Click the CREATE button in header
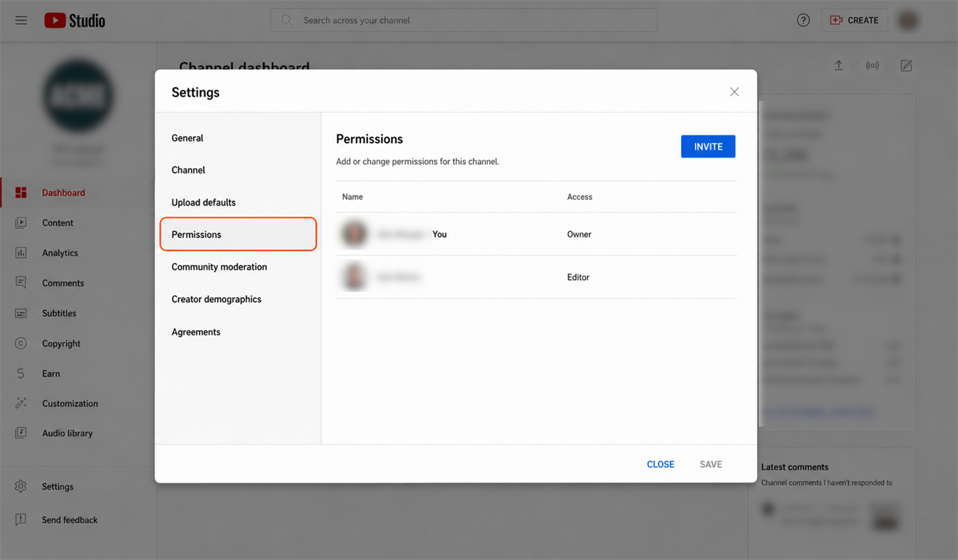This screenshot has height=560, width=958. (x=855, y=21)
